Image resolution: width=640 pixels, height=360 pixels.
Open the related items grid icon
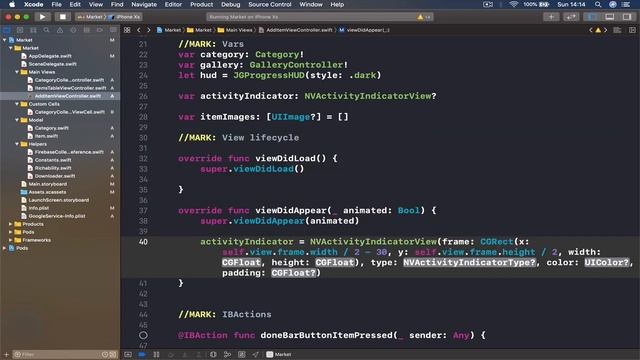click(x=127, y=30)
